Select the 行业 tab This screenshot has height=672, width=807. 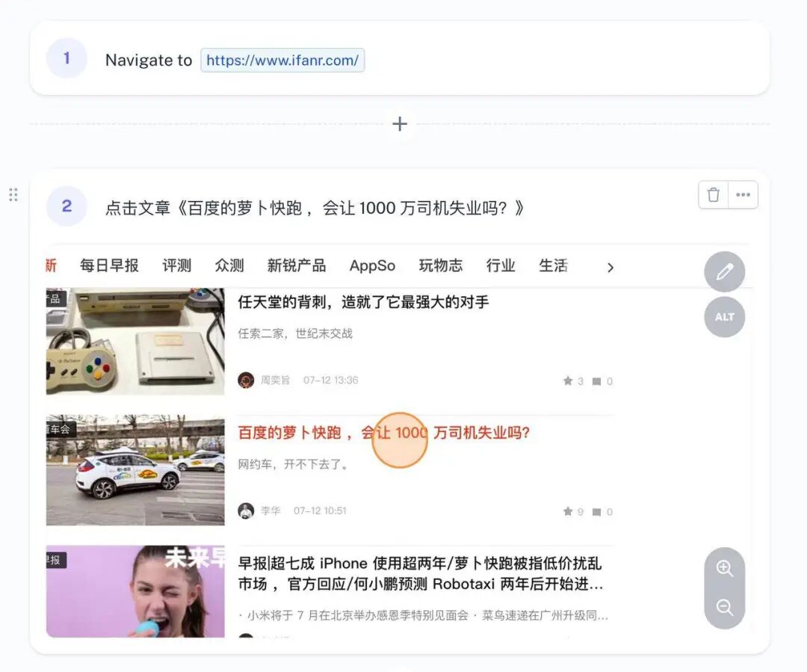(501, 265)
